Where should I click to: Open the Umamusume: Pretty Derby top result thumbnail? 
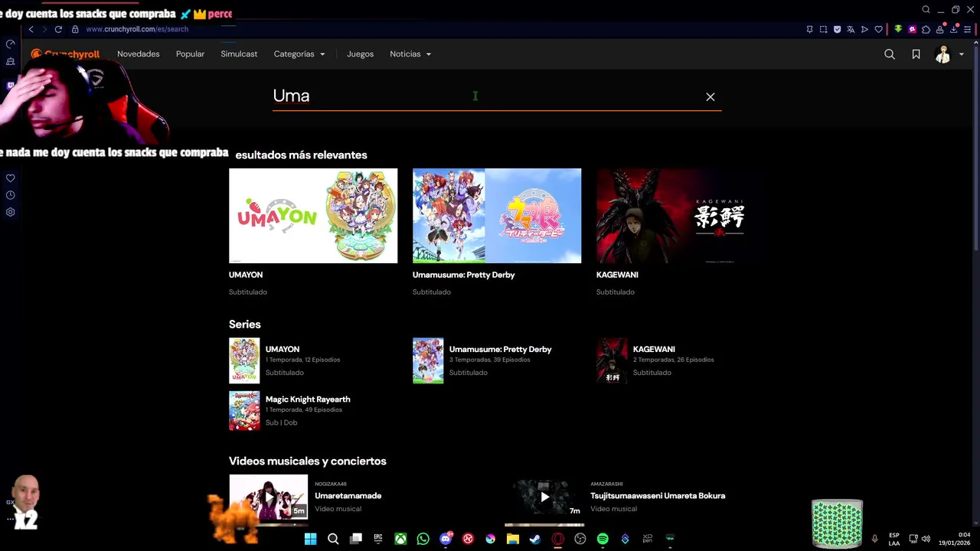pyautogui.click(x=497, y=216)
